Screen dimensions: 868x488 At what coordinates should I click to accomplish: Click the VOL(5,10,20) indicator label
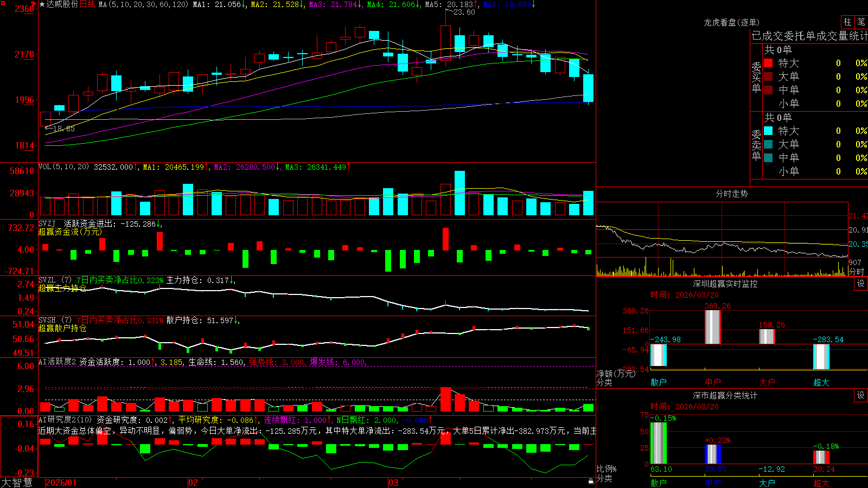(x=63, y=167)
